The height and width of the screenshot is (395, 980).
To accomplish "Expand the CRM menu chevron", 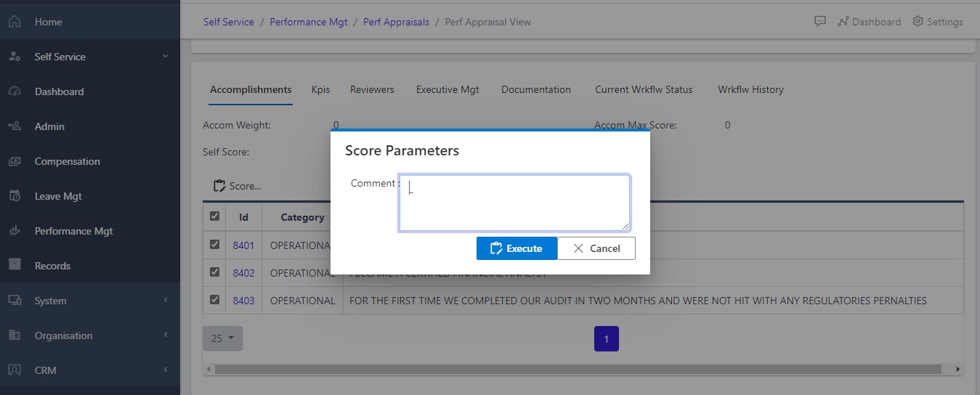I will 166,370.
